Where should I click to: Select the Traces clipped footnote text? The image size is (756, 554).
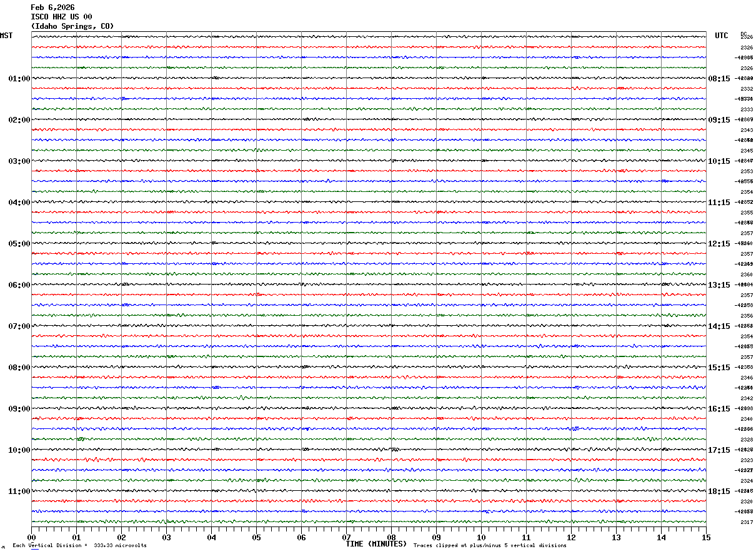click(490, 546)
